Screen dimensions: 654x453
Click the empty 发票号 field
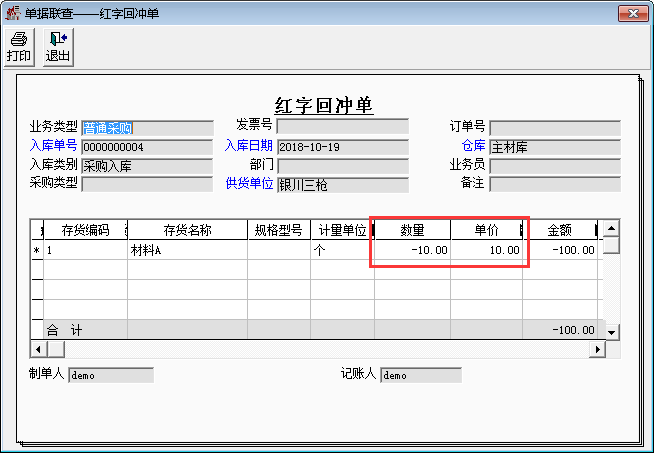(343, 126)
